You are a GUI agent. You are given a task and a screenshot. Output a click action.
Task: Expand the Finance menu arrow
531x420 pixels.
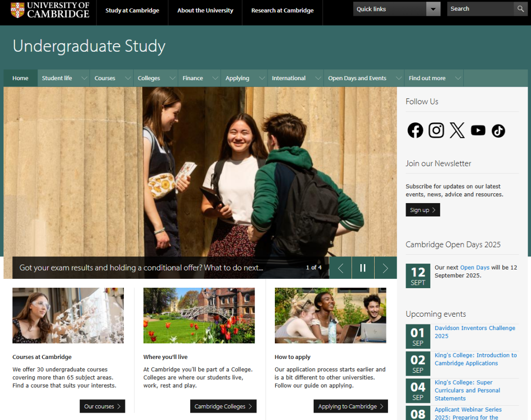[x=215, y=78]
